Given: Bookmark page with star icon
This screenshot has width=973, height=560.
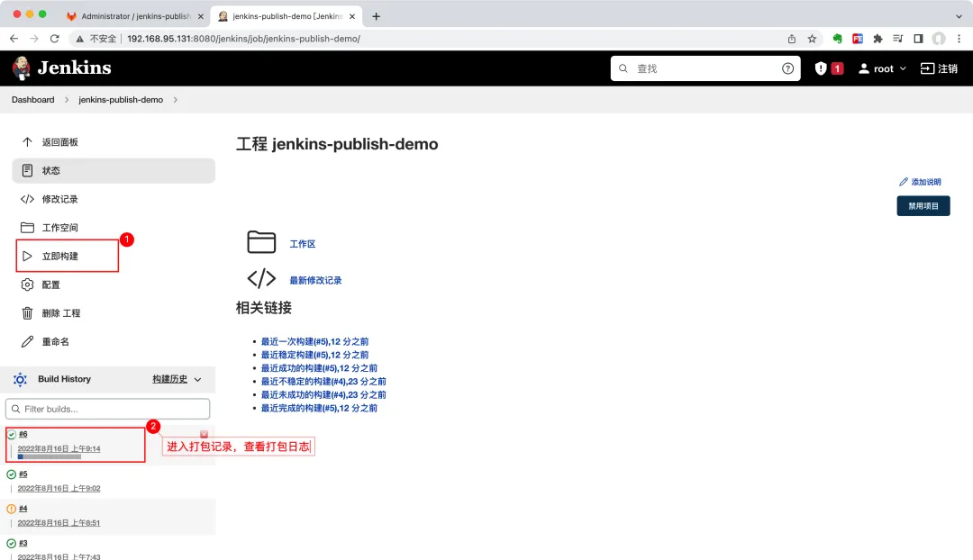Looking at the screenshot, I should click(x=812, y=39).
